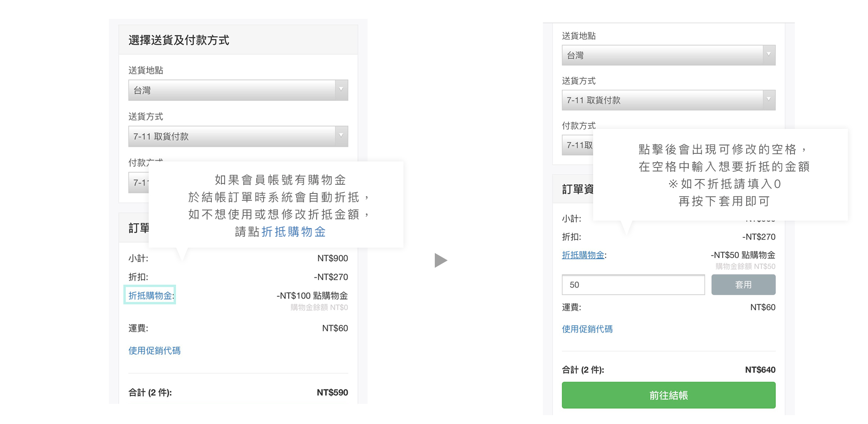Click the gray play arrow between the two screenshots
Image resolution: width=868 pixels, height=424 pixels.
click(440, 260)
